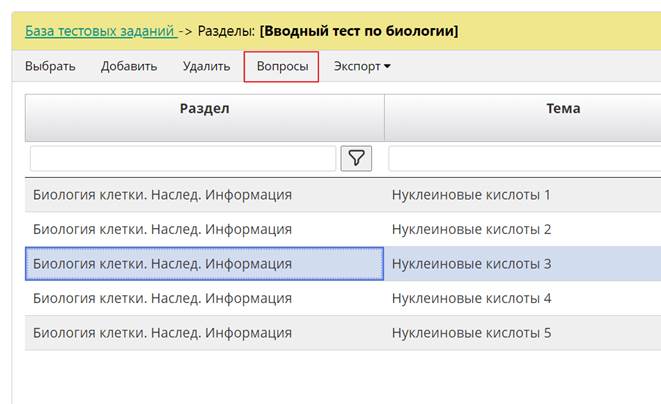
Task: Expand the Экспорт dropdown menu
Action: click(362, 67)
